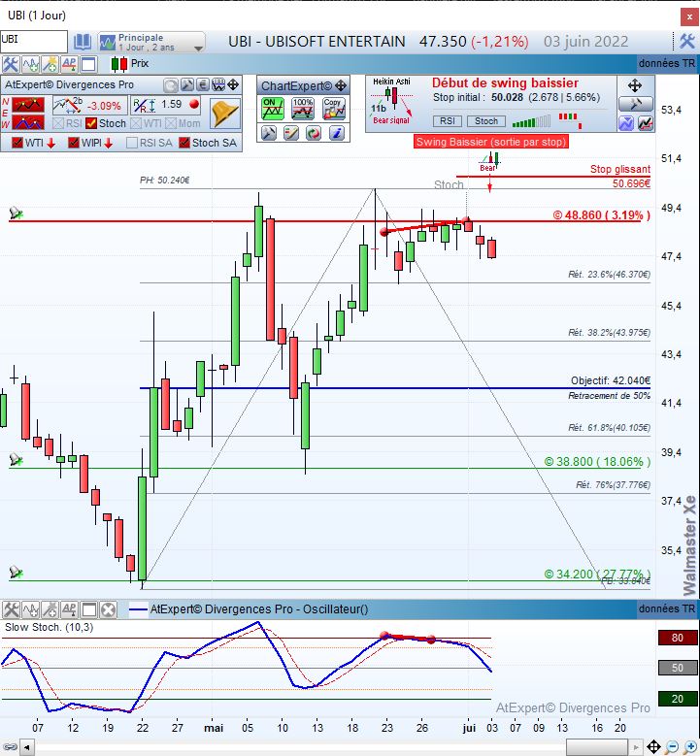Open Heikin Ashi panel hammer settings button

click(x=635, y=104)
